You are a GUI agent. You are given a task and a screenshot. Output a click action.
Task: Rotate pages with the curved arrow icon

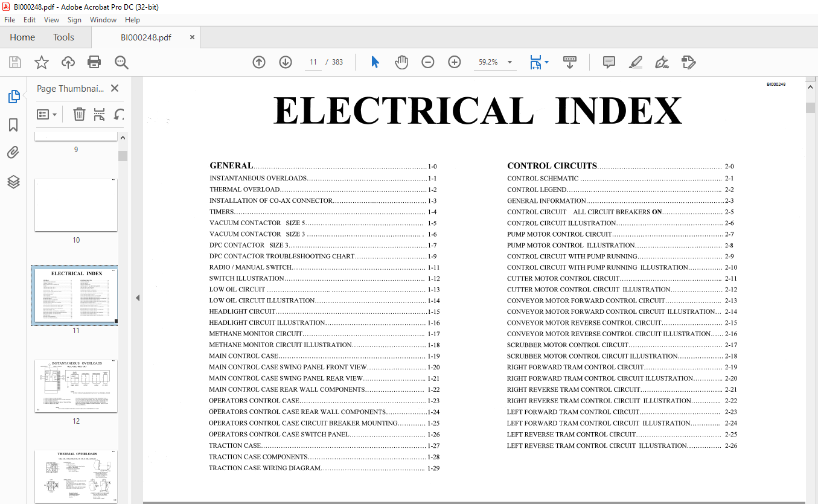point(119,114)
